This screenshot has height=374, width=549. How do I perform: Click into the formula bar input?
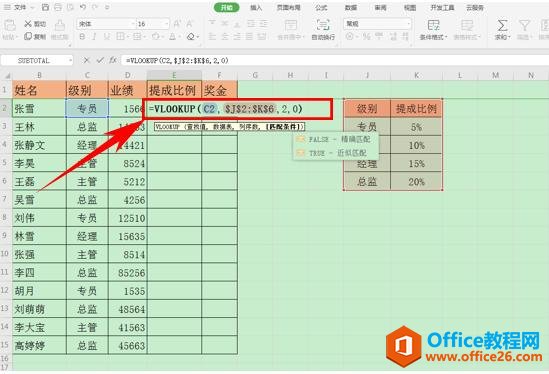tap(334, 61)
